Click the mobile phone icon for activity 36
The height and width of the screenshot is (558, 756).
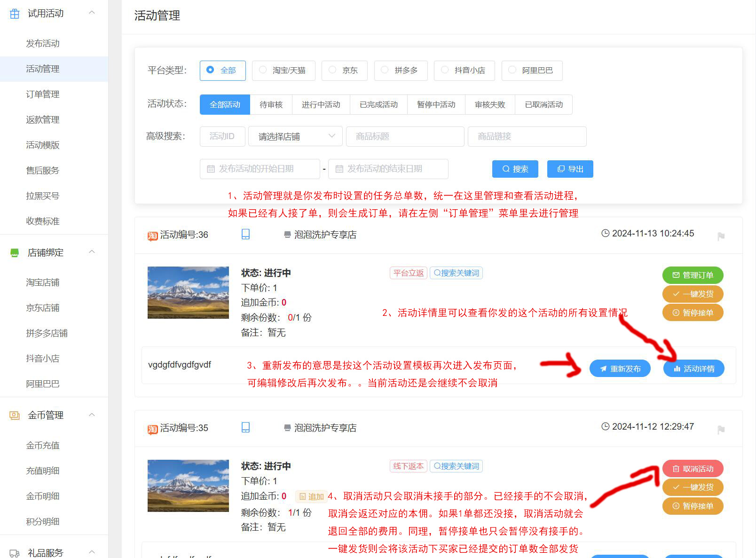click(245, 234)
